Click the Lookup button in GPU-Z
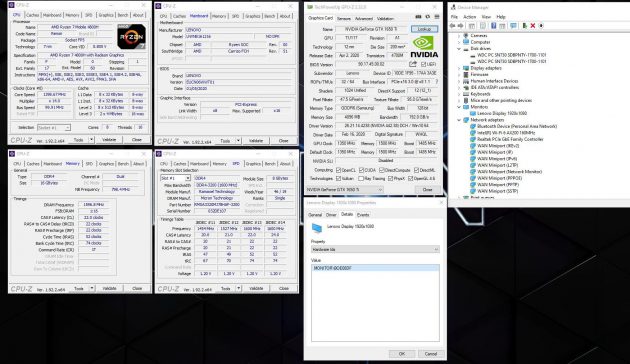Viewport: 630px width, 364px height. pyautogui.click(x=424, y=29)
